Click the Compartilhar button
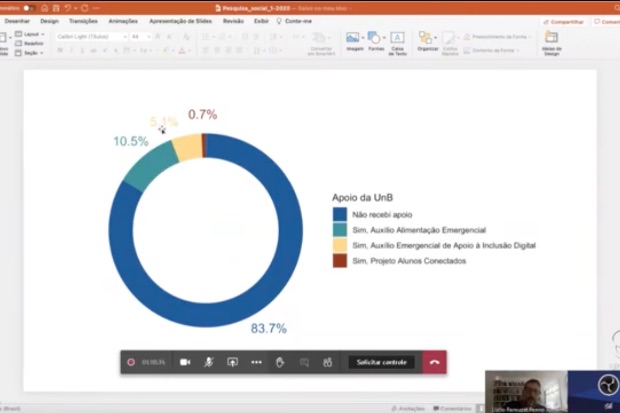The height and width of the screenshot is (413, 620). 564,22
